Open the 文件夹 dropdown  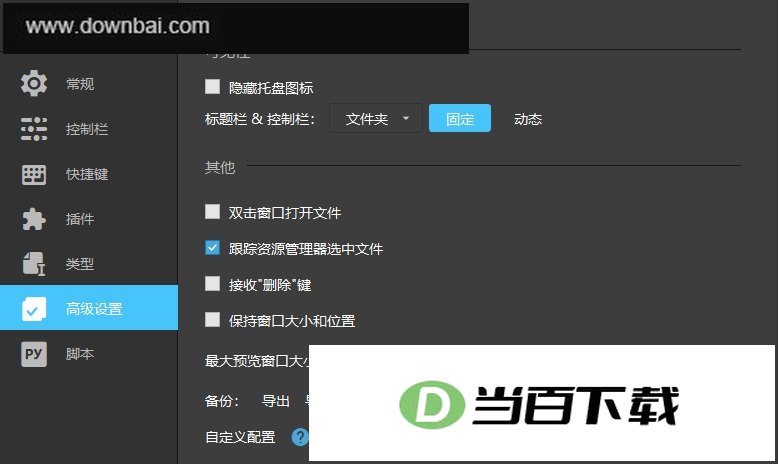click(376, 118)
